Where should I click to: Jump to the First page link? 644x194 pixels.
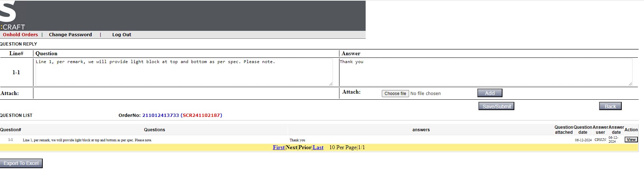[x=278, y=147]
